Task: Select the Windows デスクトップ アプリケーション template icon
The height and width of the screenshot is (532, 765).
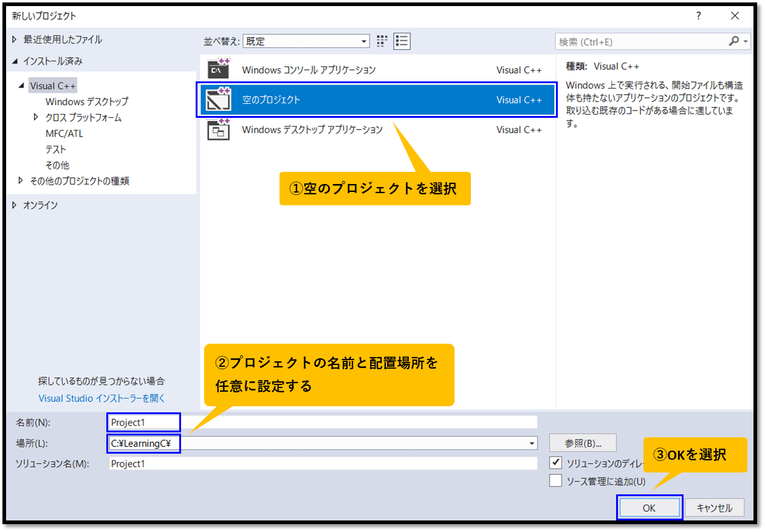Action: coord(219,129)
